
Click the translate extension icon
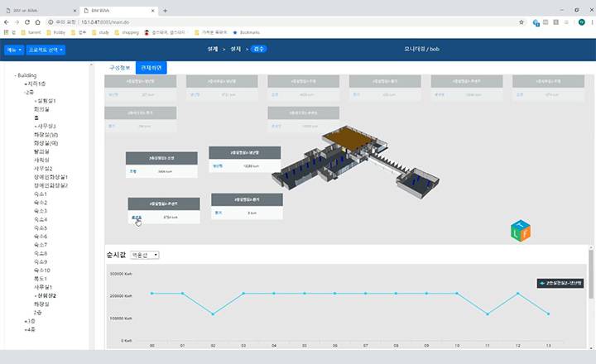537,22
